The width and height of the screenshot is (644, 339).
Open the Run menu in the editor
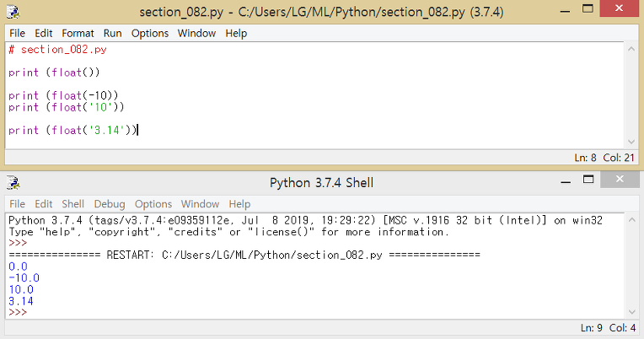tap(113, 33)
